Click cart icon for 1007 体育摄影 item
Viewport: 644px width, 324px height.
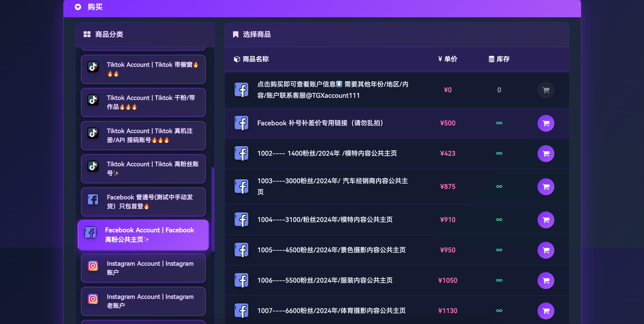[545, 311]
